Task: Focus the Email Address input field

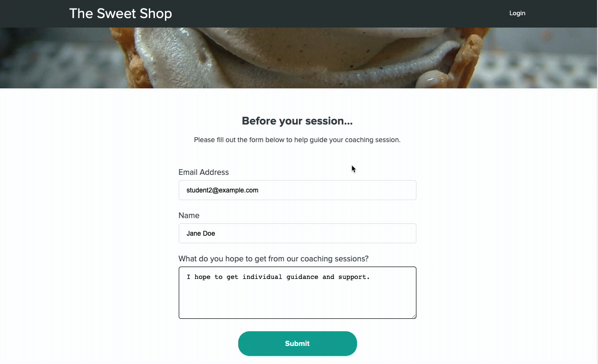Action: (298, 190)
